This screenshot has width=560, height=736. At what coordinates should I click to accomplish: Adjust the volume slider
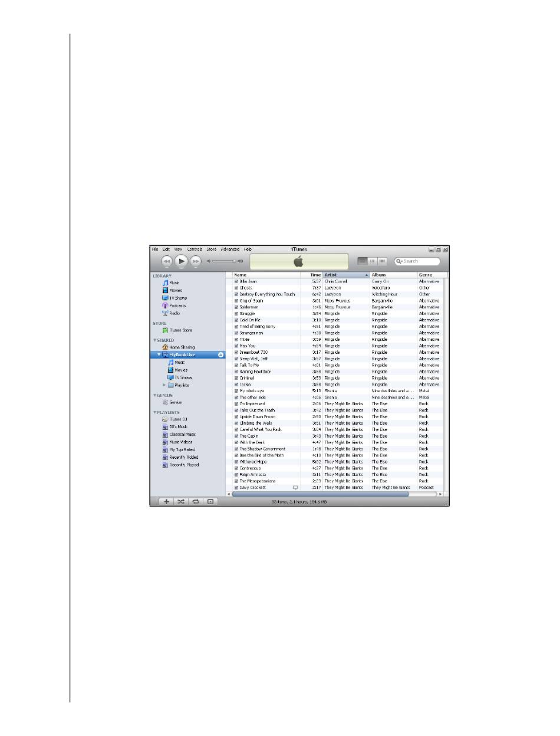[225, 261]
